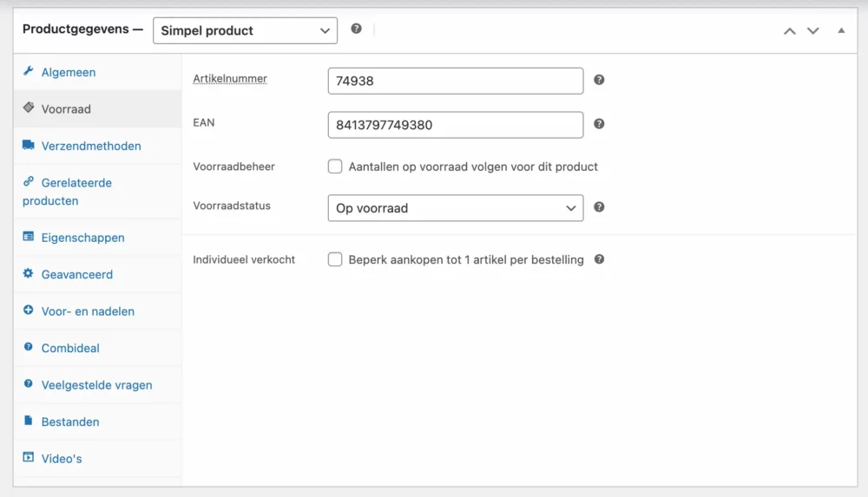Go to the Veelgestelde vragen tab
Screen dimensions: 868x497
click(x=97, y=385)
